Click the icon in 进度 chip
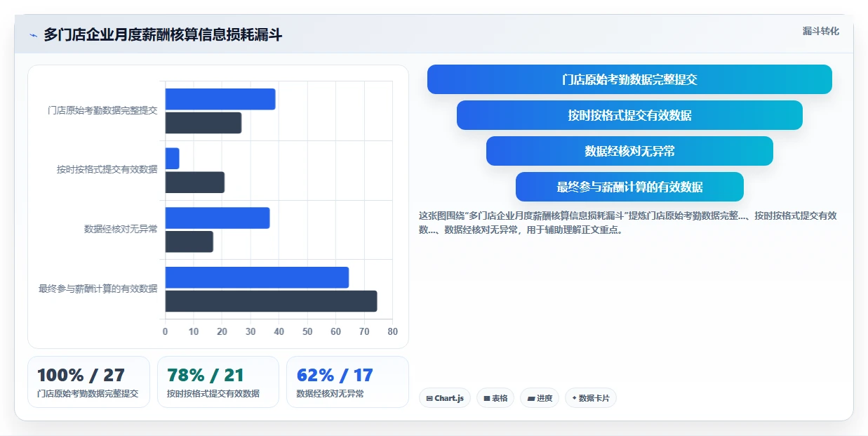This screenshot has width=868, height=436. [530, 399]
